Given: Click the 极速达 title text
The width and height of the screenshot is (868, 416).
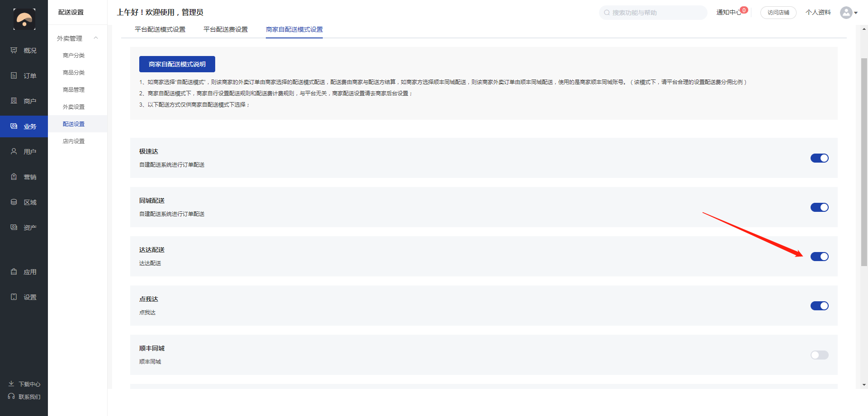Looking at the screenshot, I should [149, 151].
